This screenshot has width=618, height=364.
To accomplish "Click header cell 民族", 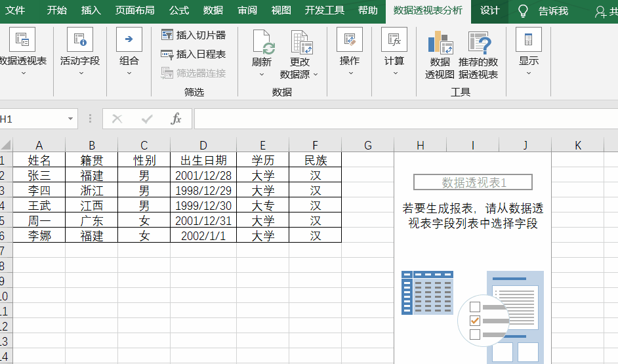I will [316, 160].
